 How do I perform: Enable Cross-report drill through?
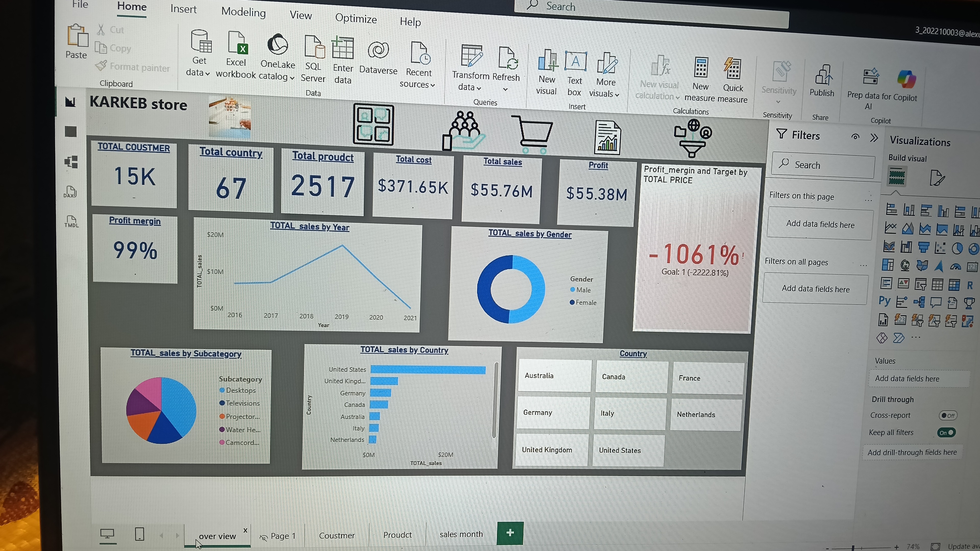pyautogui.click(x=948, y=415)
